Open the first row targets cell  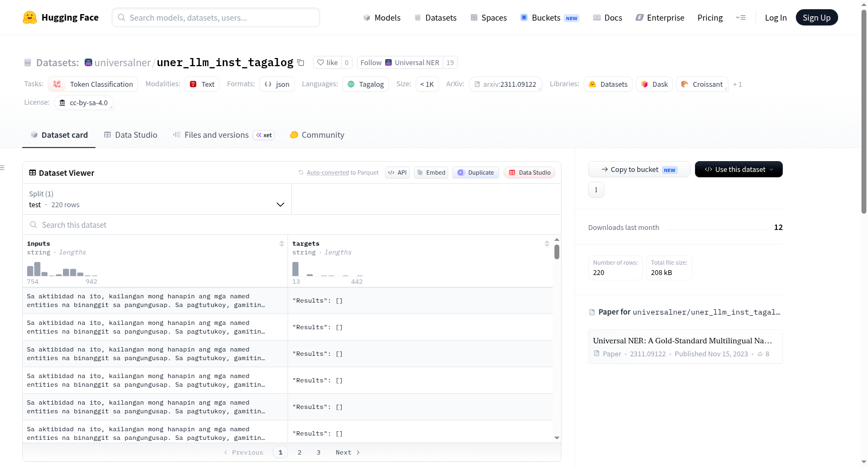(420, 300)
